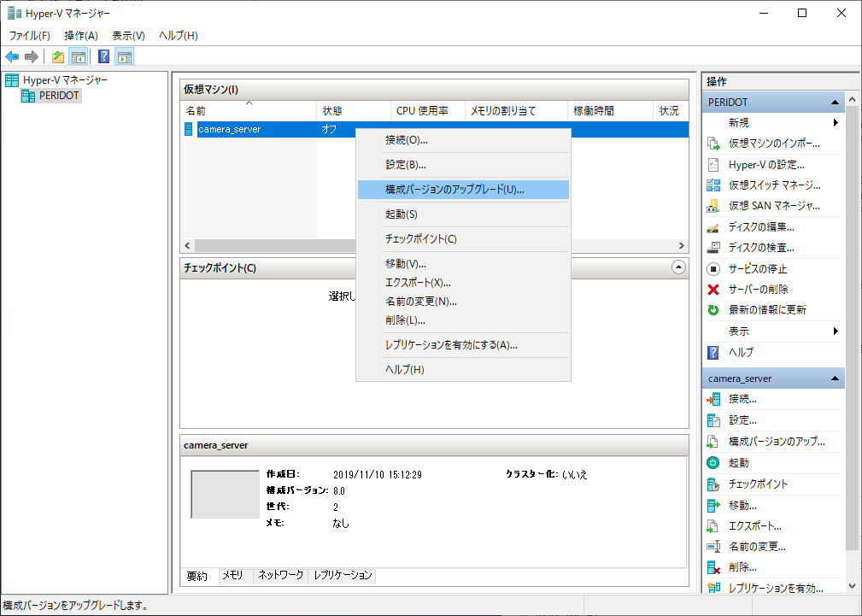The image size is (862, 616).
Task: Click the ディスクの編集... icon
Action: pos(713,227)
